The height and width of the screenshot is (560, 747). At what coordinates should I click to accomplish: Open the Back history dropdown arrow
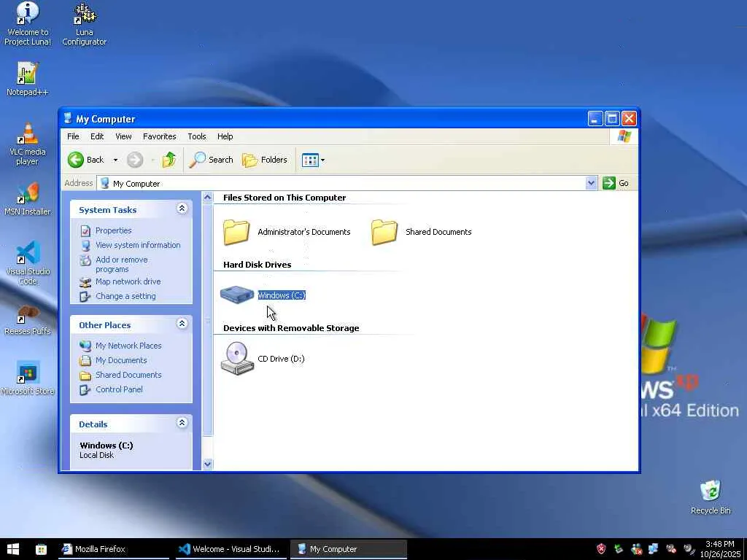coord(115,160)
